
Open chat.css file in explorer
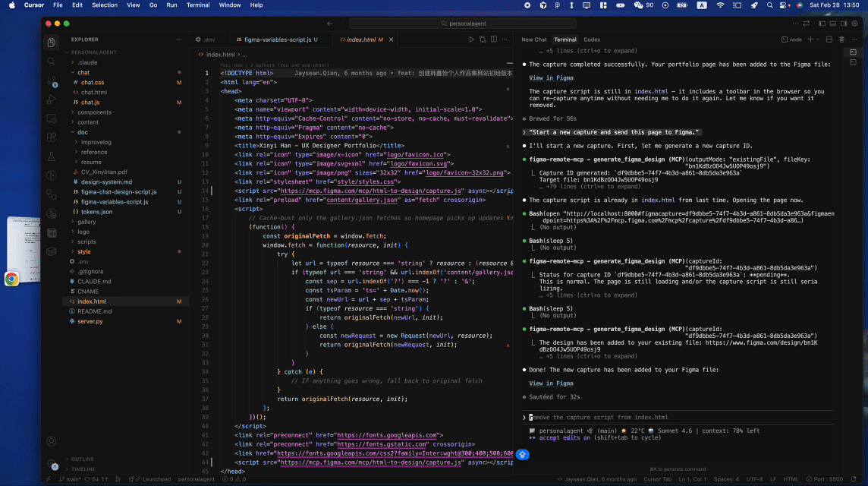(x=93, y=82)
